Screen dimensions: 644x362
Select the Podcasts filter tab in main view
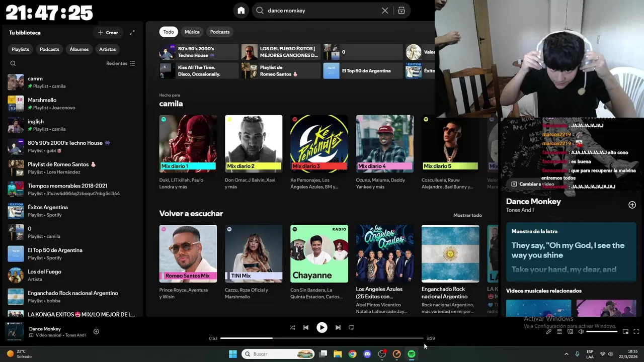pyautogui.click(x=220, y=32)
